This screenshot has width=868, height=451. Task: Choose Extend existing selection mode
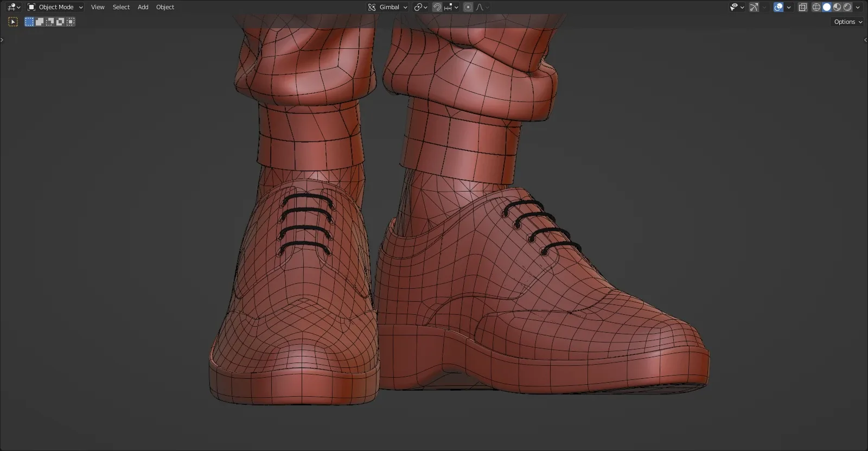pyautogui.click(x=40, y=22)
